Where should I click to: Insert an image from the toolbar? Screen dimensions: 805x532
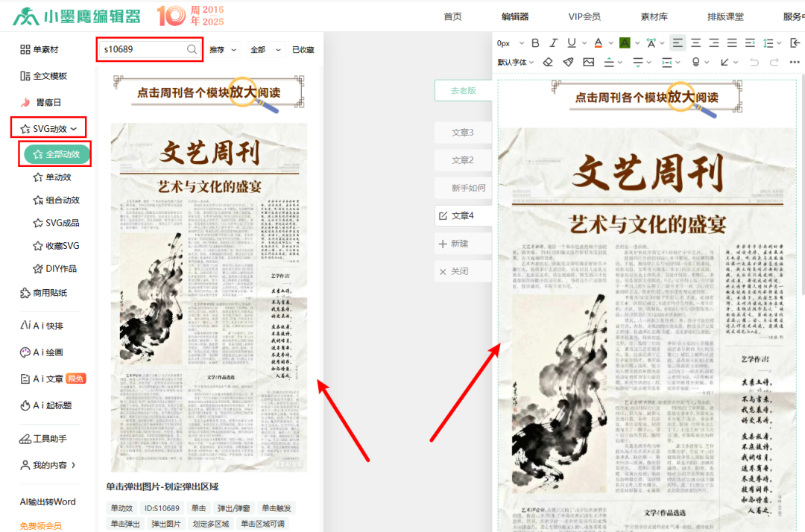(588, 61)
